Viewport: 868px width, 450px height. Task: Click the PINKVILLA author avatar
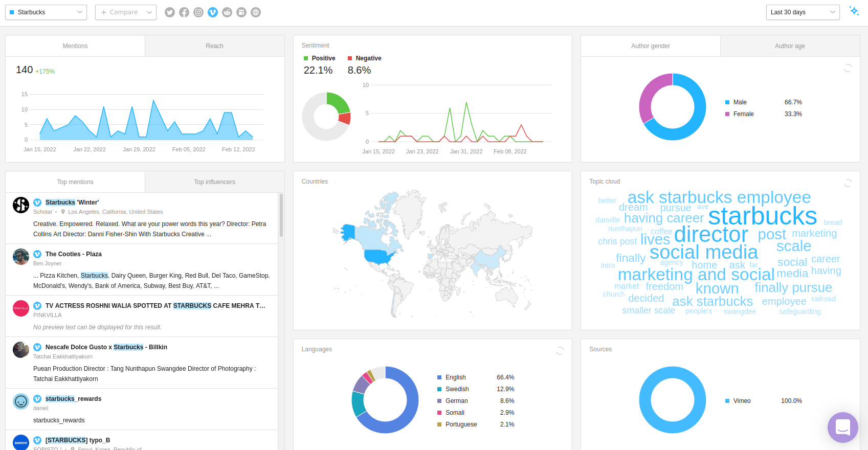(21, 308)
